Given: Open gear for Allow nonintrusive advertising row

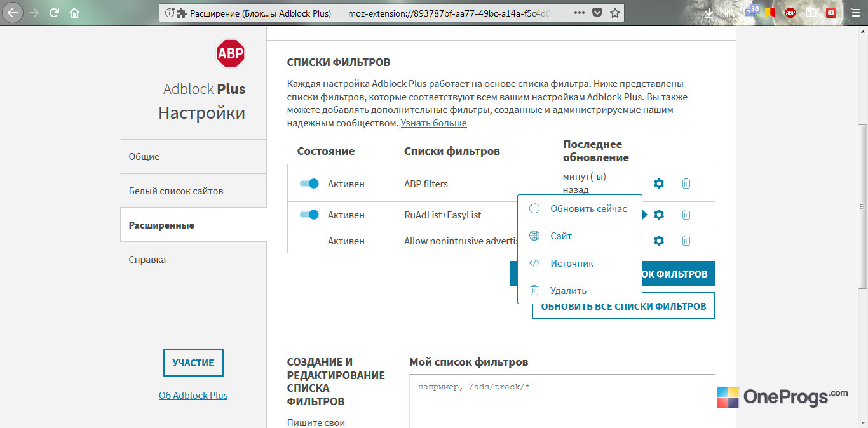Looking at the screenshot, I should click(659, 241).
